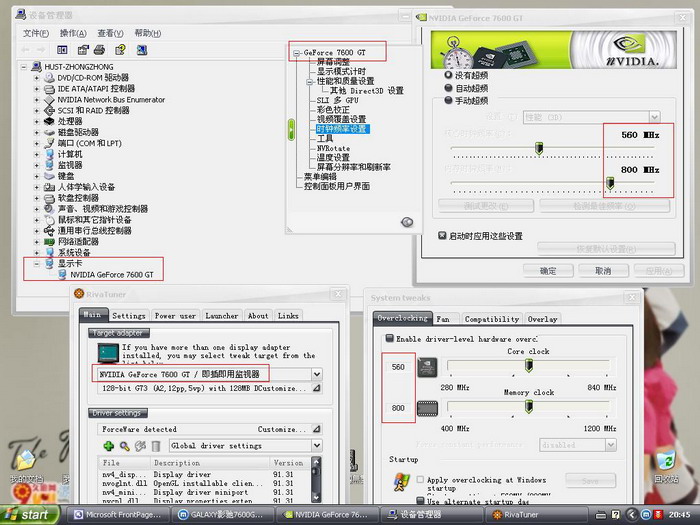Click the 560 MHz core frequency slider handle
Viewport: 700px width, 525px height.
[x=539, y=148]
